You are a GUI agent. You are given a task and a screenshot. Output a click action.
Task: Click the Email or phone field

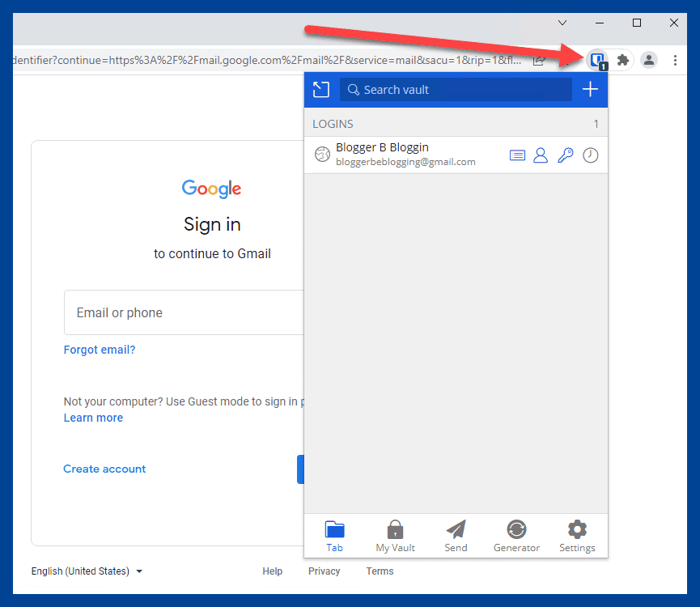(184, 312)
